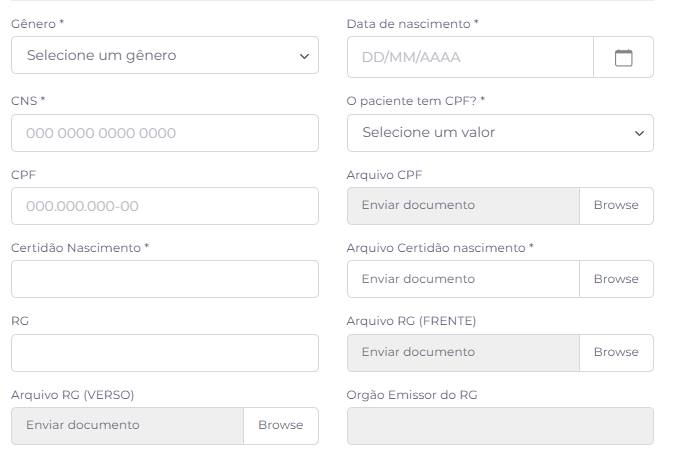Click Browse for Arquivo RG (VERSO)
Viewport: 675px width, 454px height.
(281, 426)
